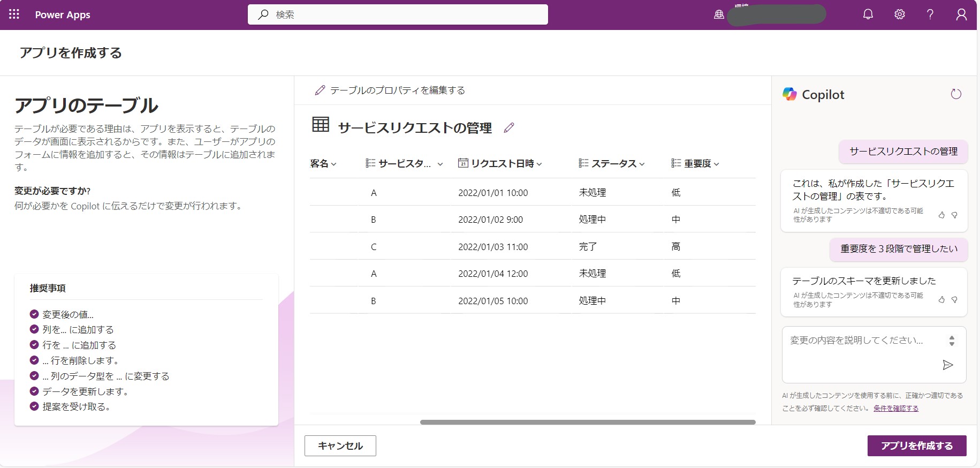The image size is (980, 468).
Task: Click pencil icon to edit table properties
Action: [x=320, y=90]
